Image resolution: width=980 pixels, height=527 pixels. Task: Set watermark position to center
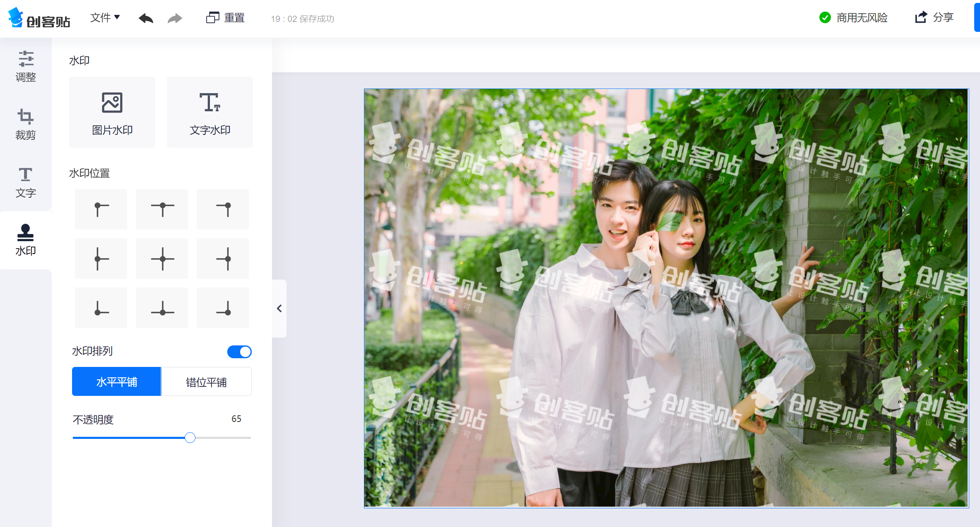click(x=162, y=259)
